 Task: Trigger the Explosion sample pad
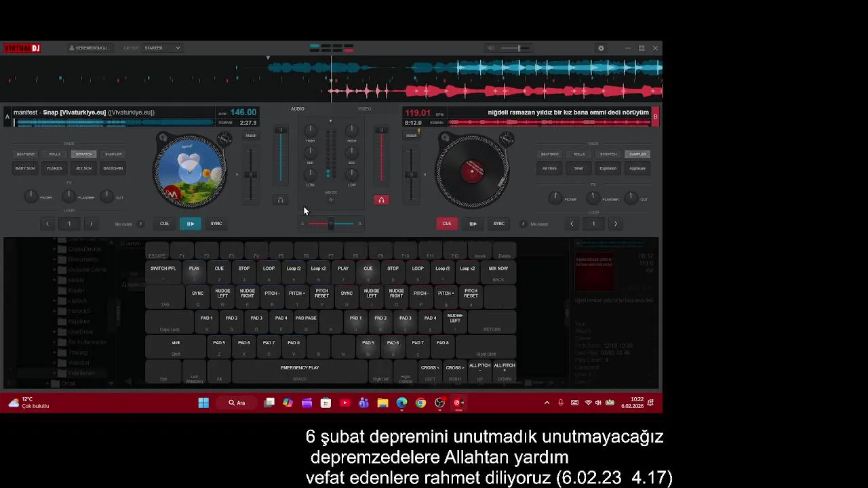pyautogui.click(x=608, y=168)
